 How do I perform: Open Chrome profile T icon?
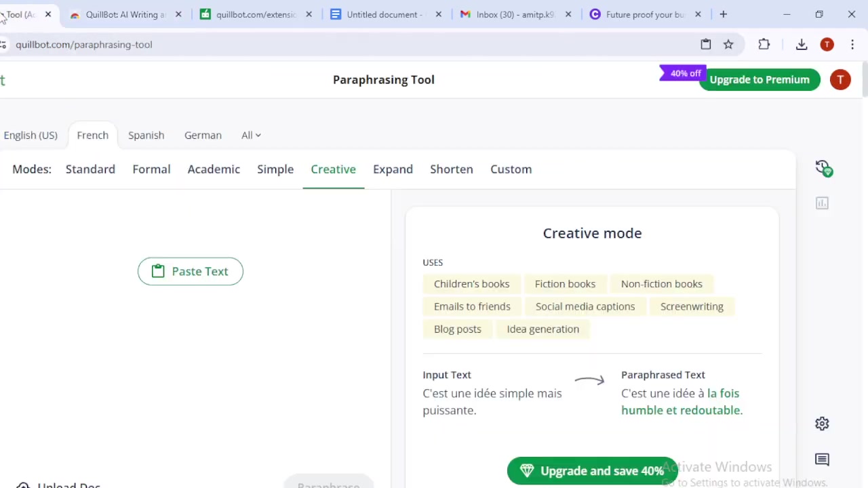(x=827, y=44)
